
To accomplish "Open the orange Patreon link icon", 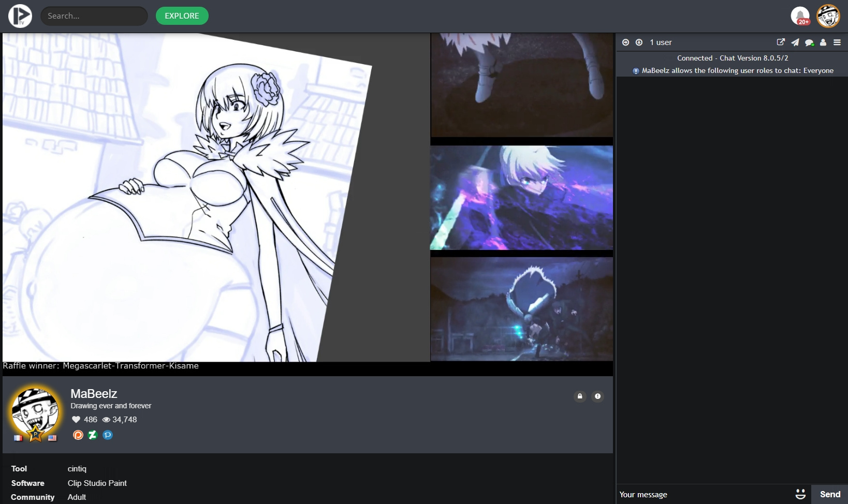I will 78,435.
